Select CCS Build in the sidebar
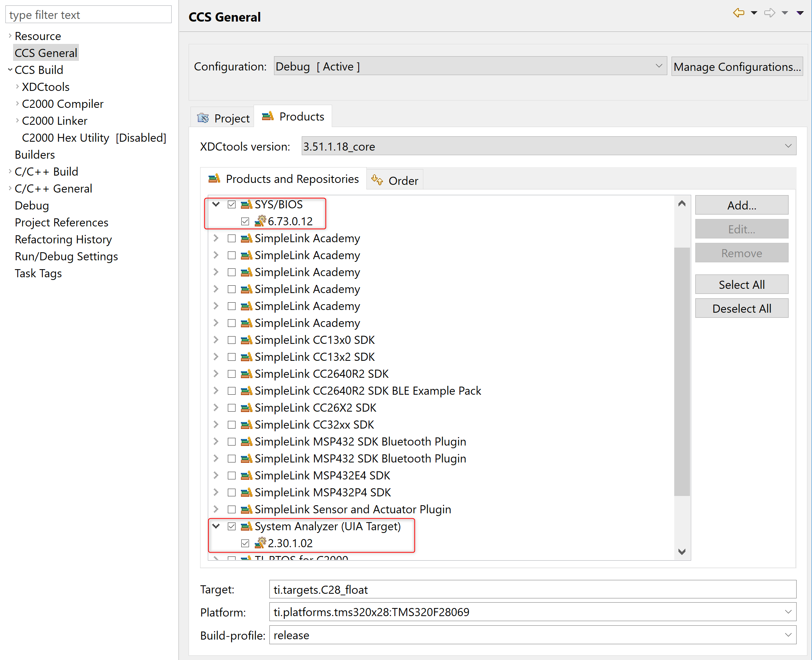 [38, 70]
